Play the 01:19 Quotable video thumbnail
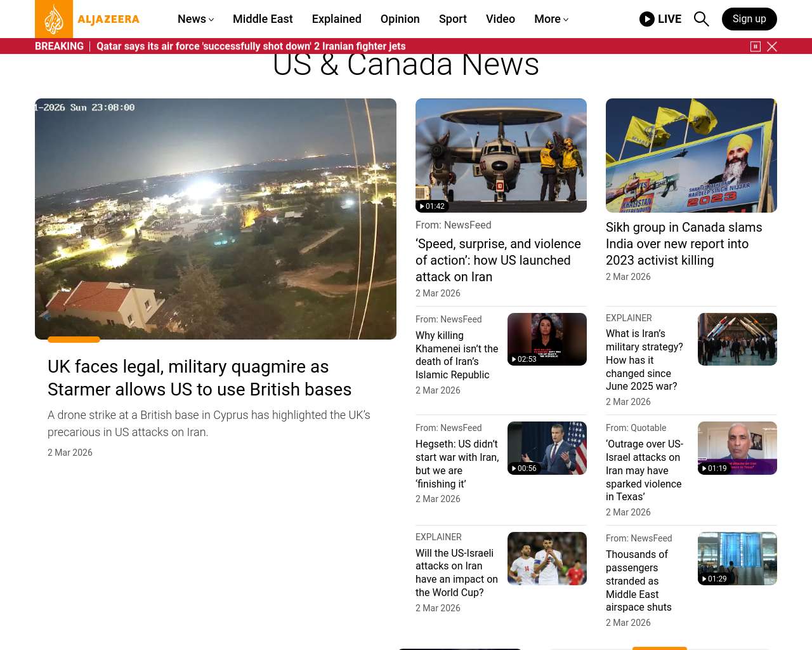The height and width of the screenshot is (650, 812). click(x=737, y=448)
